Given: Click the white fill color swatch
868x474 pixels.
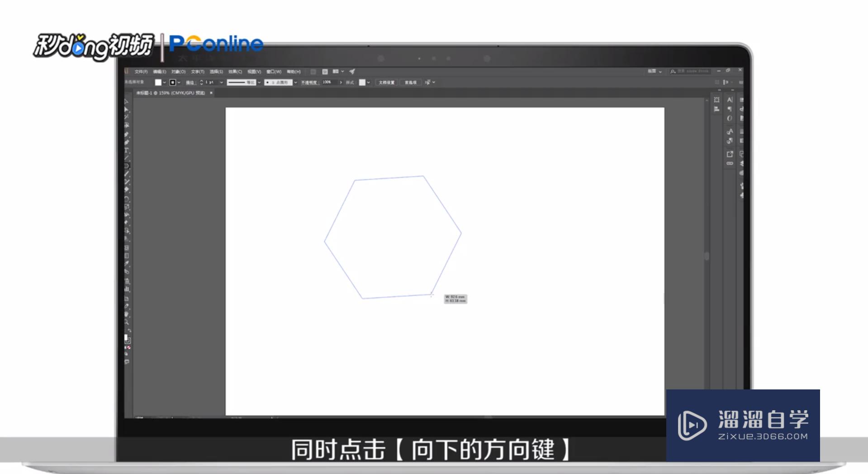Looking at the screenshot, I should [158, 82].
